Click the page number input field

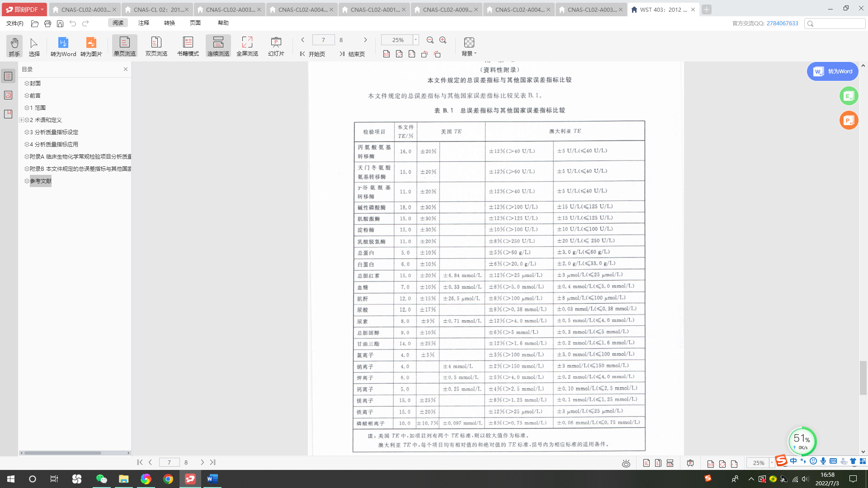323,40
